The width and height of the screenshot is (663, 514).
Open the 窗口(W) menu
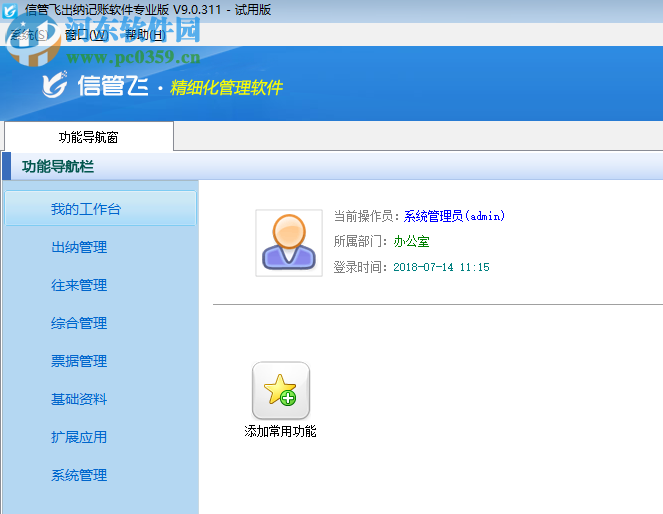tap(86, 35)
